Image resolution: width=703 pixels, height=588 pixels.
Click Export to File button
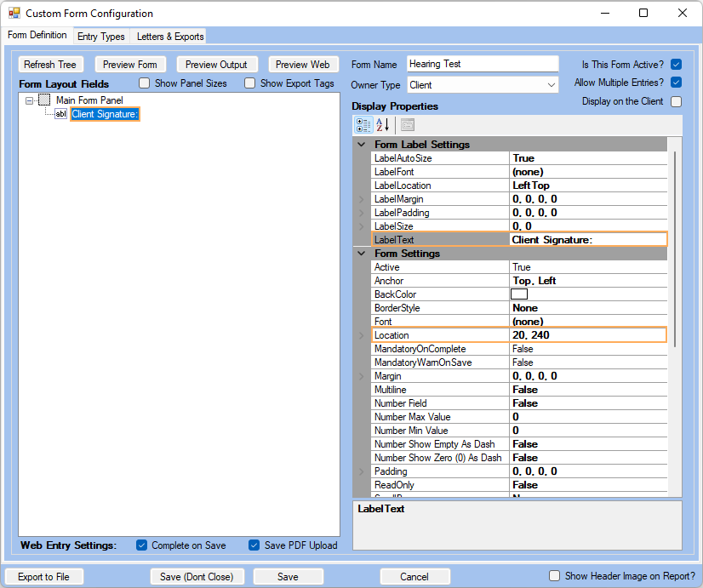coord(44,577)
